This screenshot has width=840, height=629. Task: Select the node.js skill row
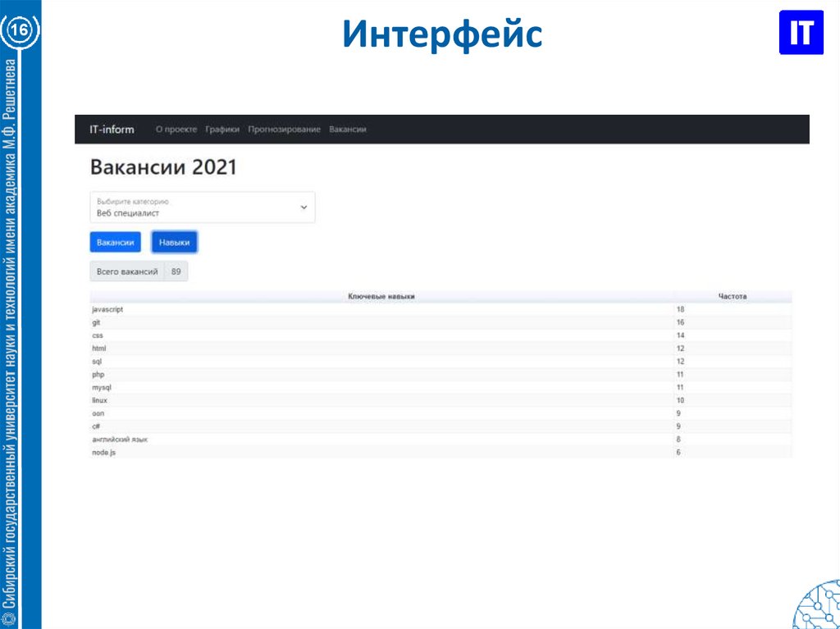pos(441,453)
